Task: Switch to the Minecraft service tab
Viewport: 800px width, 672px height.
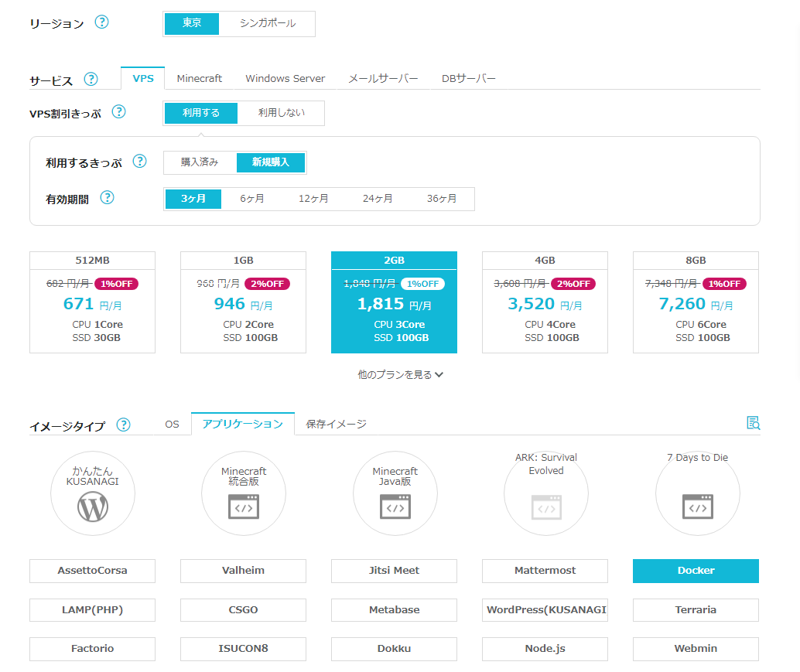Action: click(x=199, y=79)
